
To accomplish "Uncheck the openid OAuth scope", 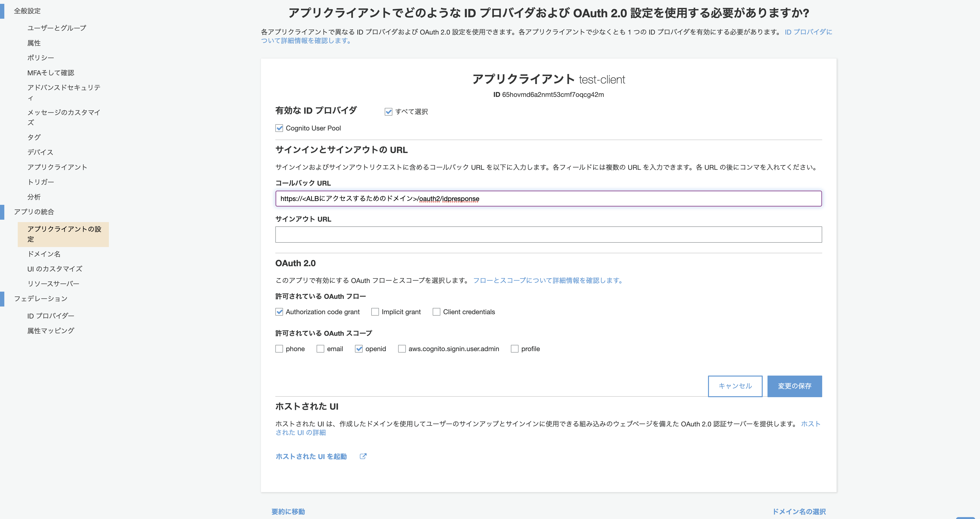I will pos(359,348).
